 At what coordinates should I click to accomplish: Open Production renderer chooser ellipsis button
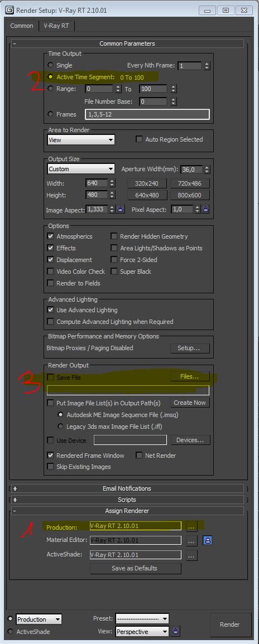[192, 526]
